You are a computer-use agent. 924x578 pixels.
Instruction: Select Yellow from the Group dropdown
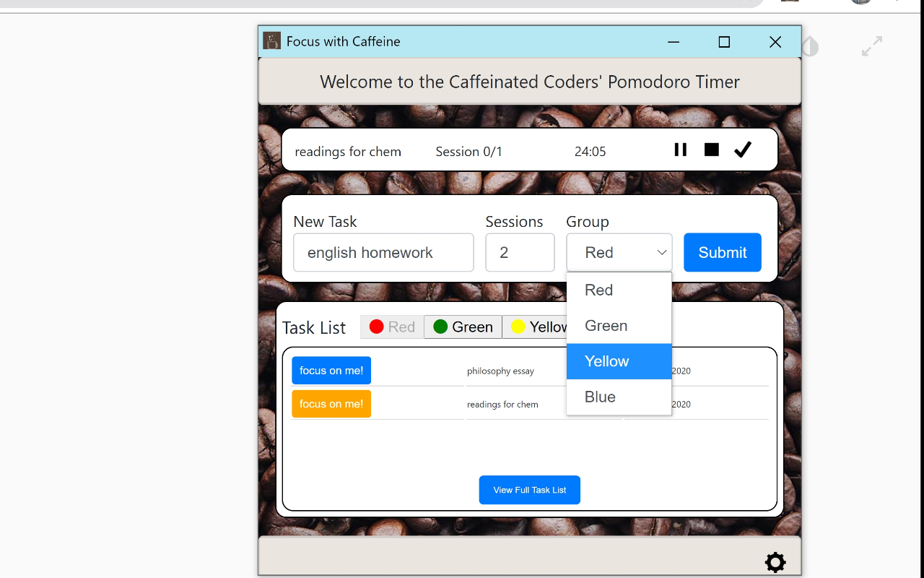606,361
